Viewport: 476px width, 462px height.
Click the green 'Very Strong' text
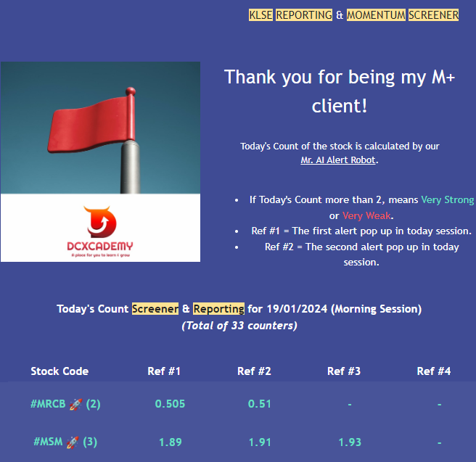448,199
